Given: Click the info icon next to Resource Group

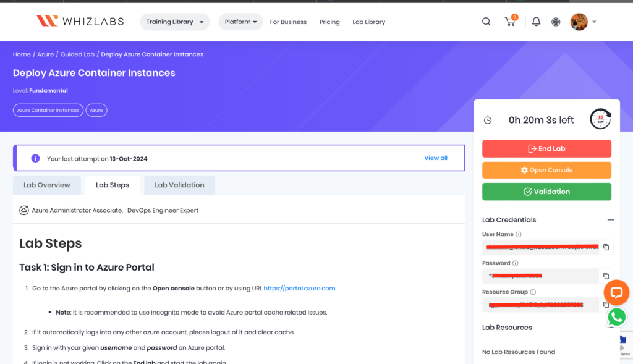Looking at the screenshot, I should coord(533,292).
